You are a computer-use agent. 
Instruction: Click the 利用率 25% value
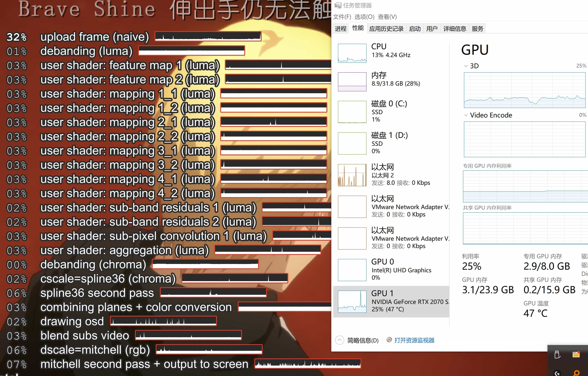tap(472, 266)
